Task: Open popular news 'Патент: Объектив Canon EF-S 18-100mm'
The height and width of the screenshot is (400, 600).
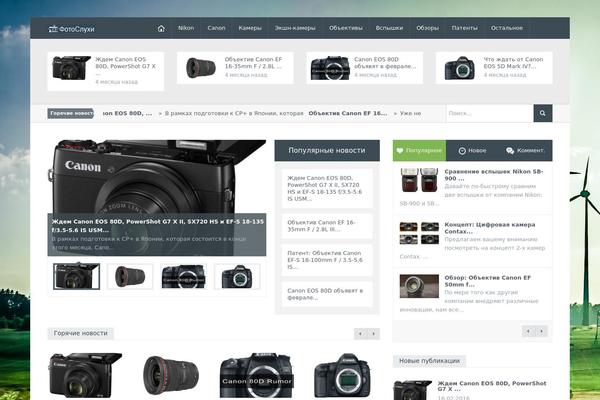Action: (327, 260)
